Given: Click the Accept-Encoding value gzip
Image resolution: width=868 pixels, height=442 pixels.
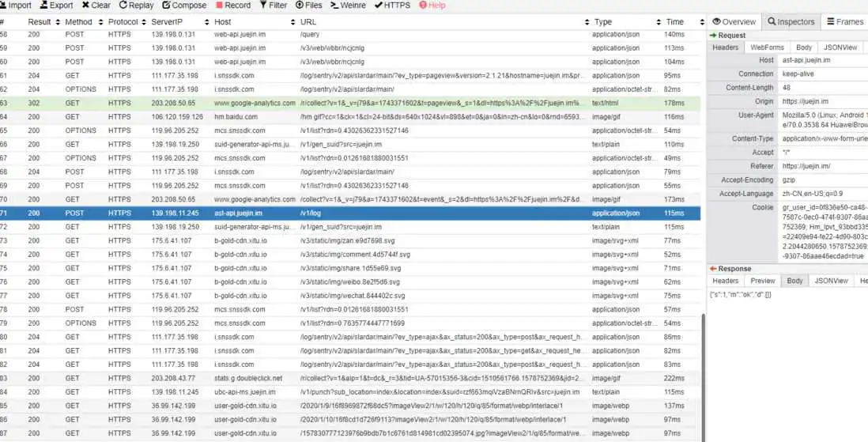Looking at the screenshot, I should click(x=788, y=180).
